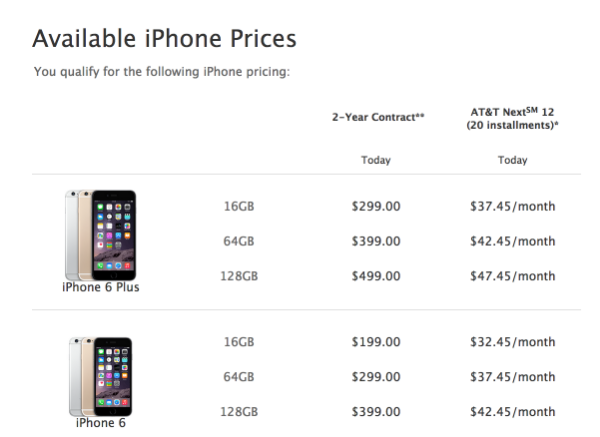Choose iPhone 6 64GB storage option

tap(239, 377)
